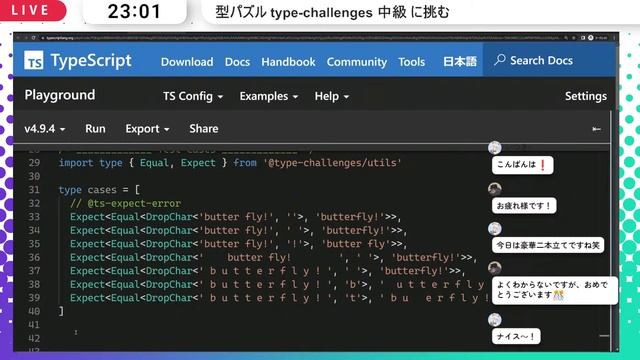Click the TypeScript wordmark link
640x360 pixels.
[91, 61]
